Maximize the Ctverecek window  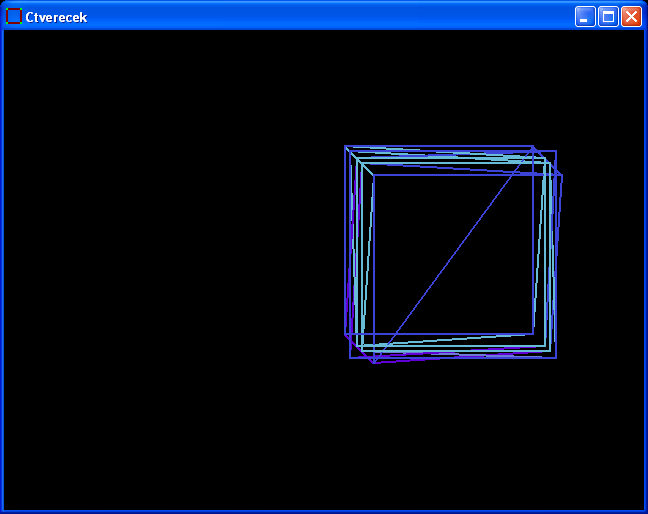(x=608, y=16)
